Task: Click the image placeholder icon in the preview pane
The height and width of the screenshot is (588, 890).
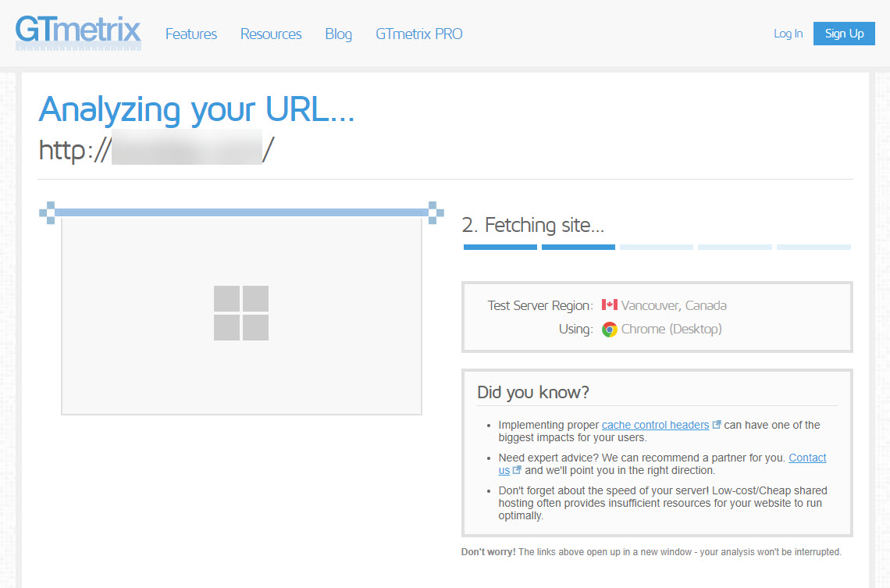Action: click(x=240, y=312)
